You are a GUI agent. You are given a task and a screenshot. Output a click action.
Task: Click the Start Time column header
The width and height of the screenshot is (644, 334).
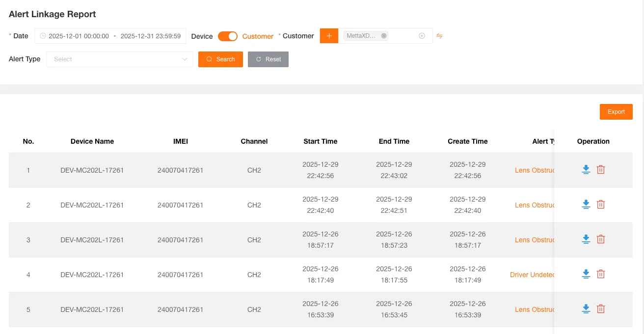point(320,141)
